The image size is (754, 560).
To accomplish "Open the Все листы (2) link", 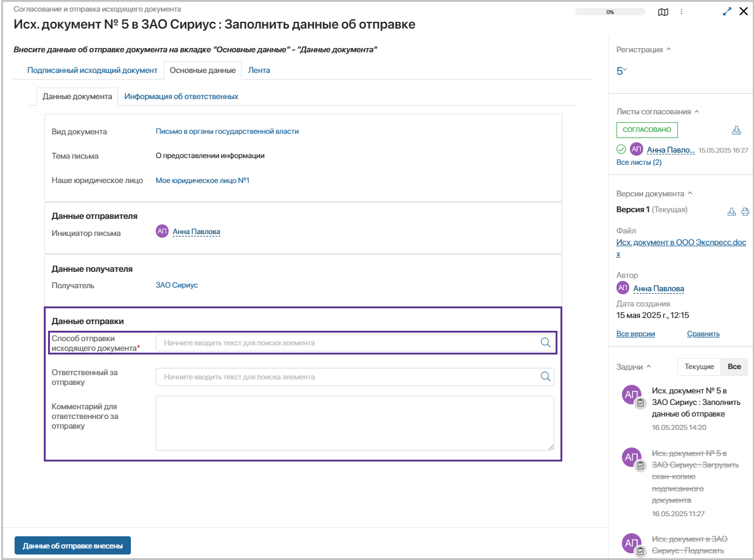I will point(638,162).
